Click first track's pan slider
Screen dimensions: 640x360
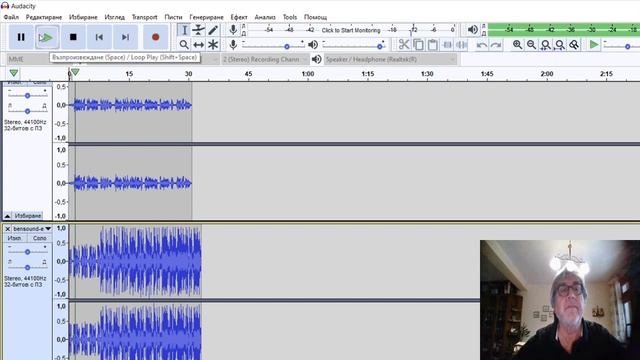(27, 111)
